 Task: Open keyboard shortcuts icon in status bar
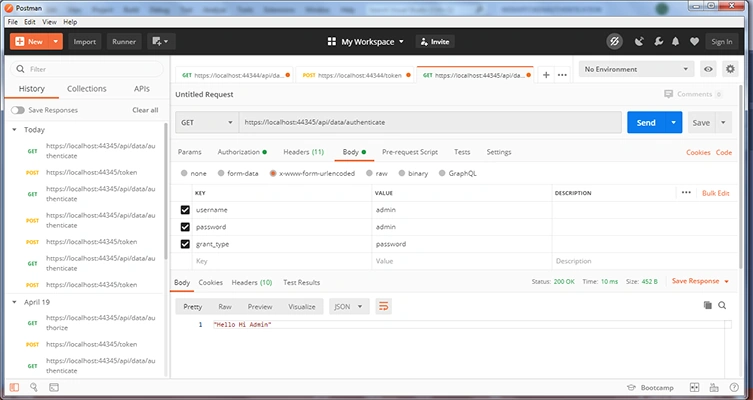714,388
